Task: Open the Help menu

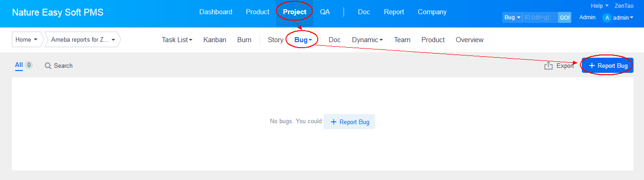Action: point(600,6)
